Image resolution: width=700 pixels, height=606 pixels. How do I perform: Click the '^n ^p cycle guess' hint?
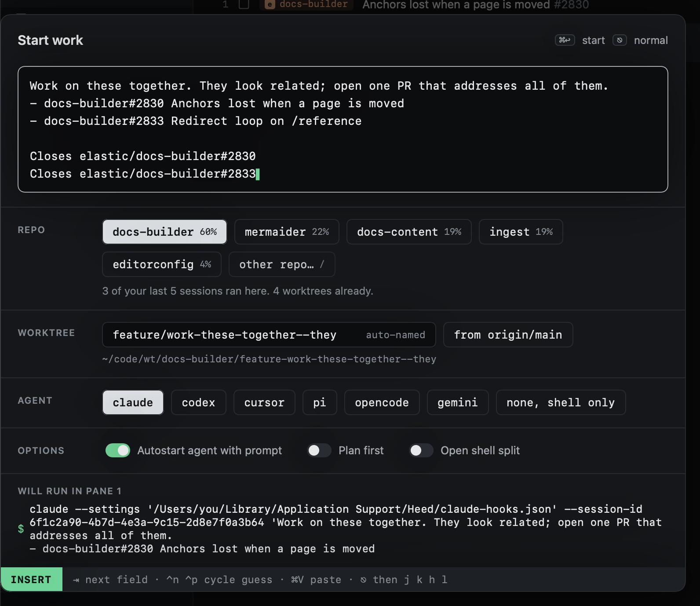tap(219, 580)
